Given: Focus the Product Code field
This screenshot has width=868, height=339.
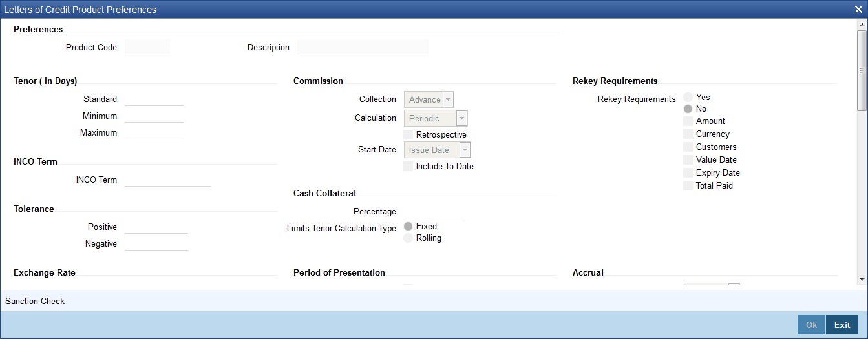Looking at the screenshot, I should [x=147, y=47].
